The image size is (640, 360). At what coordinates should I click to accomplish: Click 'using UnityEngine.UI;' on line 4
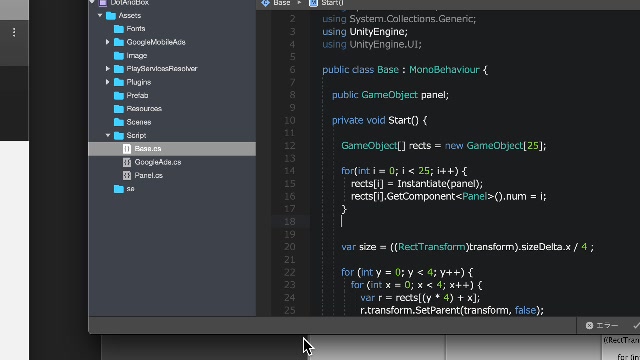pos(372,44)
